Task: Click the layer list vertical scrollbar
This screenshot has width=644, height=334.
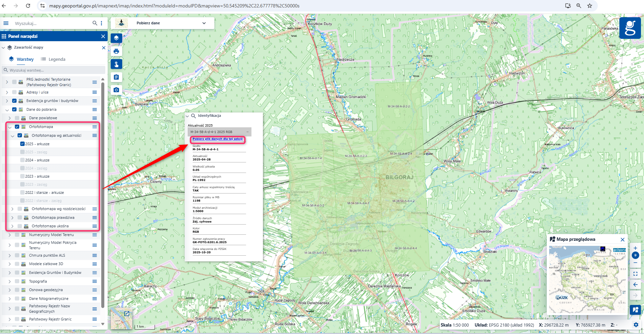Action: coord(103,203)
